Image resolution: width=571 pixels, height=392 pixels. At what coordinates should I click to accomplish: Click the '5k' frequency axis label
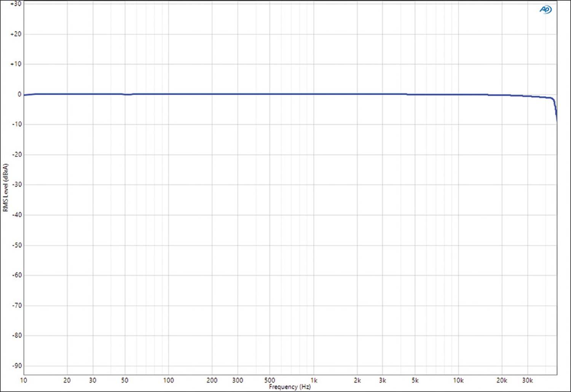(415, 380)
